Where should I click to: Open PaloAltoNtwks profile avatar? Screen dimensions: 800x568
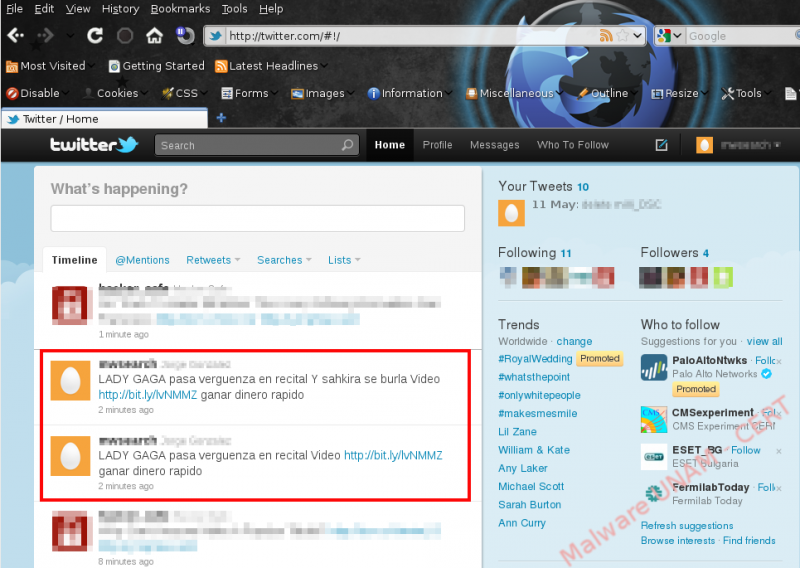coord(654,367)
